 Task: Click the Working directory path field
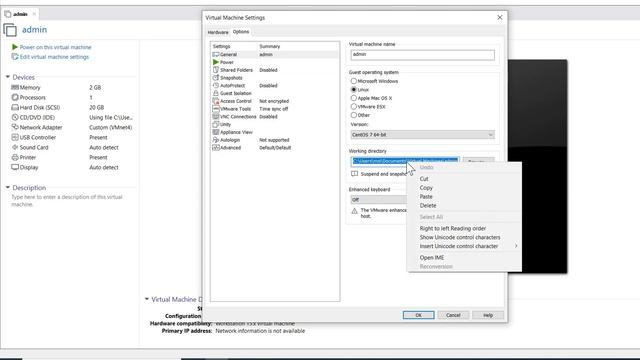pos(405,161)
